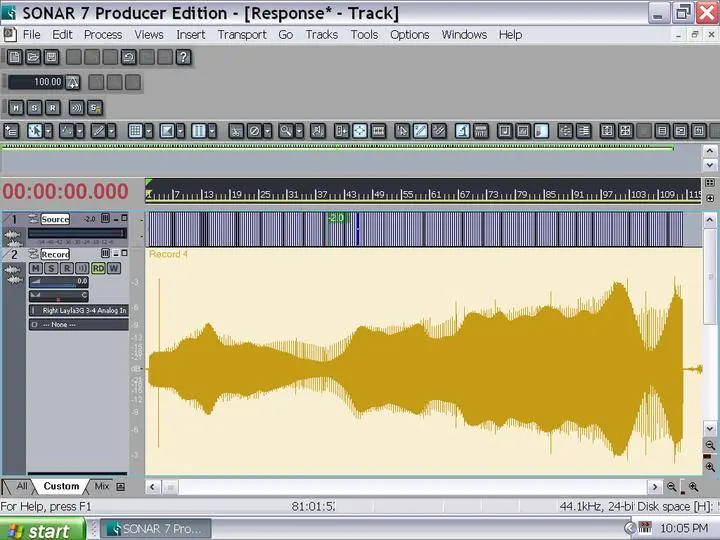Click the 100.00 tempo field
Viewport: 720px width, 540px height.
click(36, 82)
